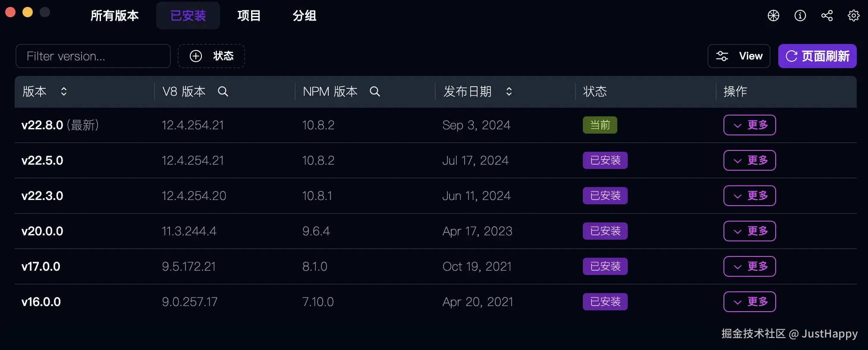Click the theme customization icon in top bar

point(774,16)
